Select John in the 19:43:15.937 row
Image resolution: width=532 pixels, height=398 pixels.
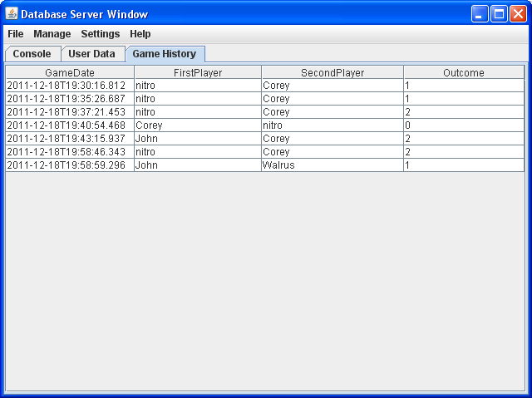pos(147,139)
